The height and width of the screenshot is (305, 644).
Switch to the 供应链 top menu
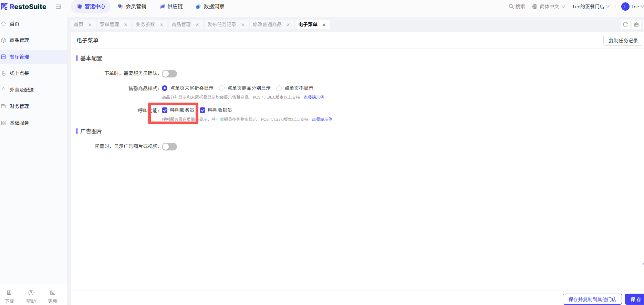(x=171, y=7)
